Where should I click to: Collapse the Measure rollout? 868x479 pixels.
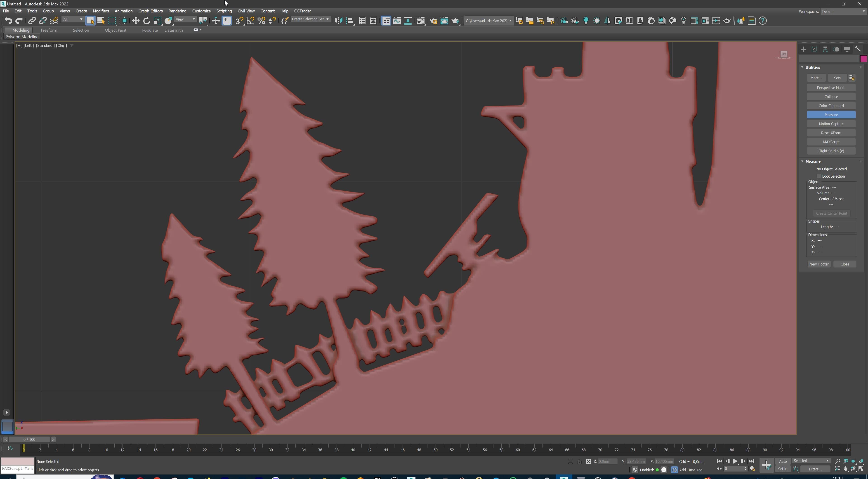point(813,161)
